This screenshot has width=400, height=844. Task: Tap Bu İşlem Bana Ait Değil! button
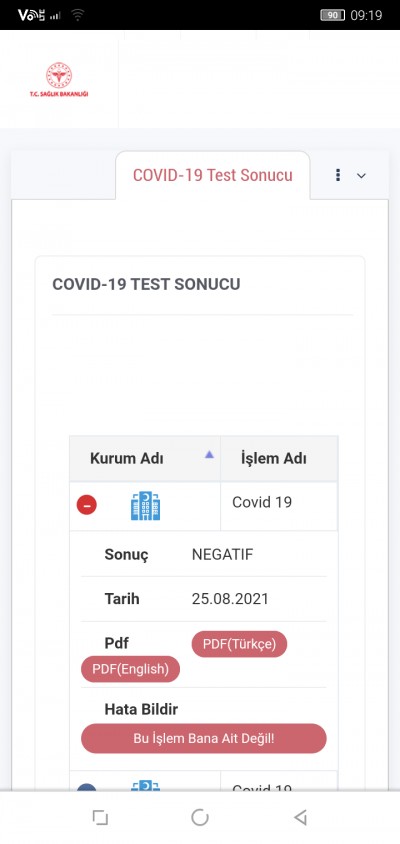coord(203,738)
